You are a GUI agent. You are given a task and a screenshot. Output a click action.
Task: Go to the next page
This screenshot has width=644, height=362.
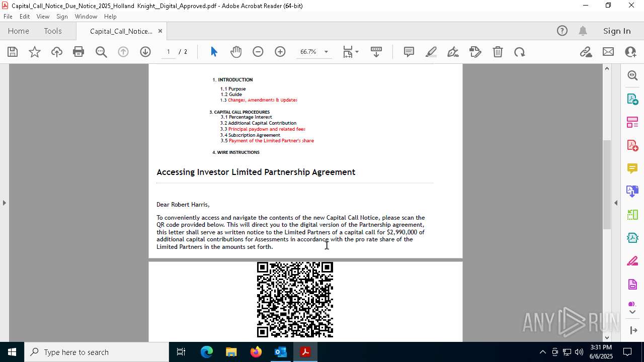(x=145, y=52)
